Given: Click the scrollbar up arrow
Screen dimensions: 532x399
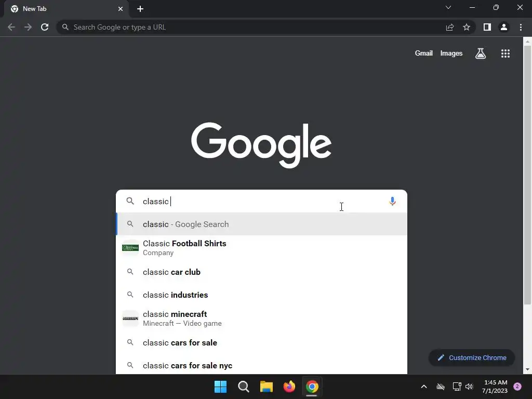Looking at the screenshot, I should (x=527, y=42).
